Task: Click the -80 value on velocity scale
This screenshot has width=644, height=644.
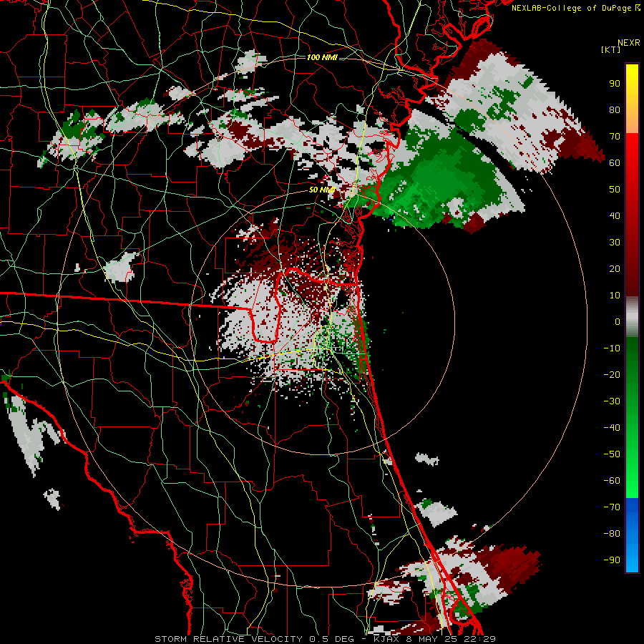Action: point(612,534)
